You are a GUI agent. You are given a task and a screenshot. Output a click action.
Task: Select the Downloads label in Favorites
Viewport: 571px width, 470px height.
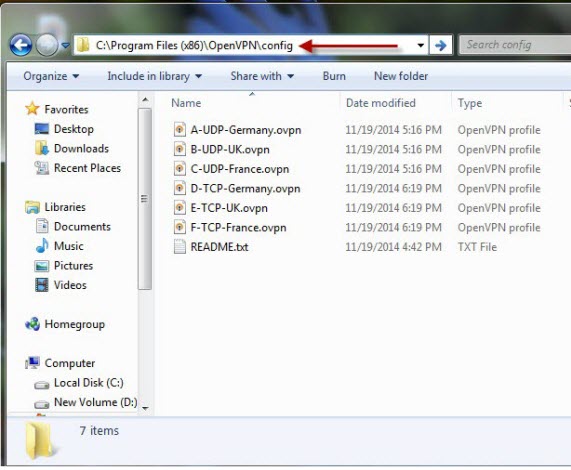81,149
